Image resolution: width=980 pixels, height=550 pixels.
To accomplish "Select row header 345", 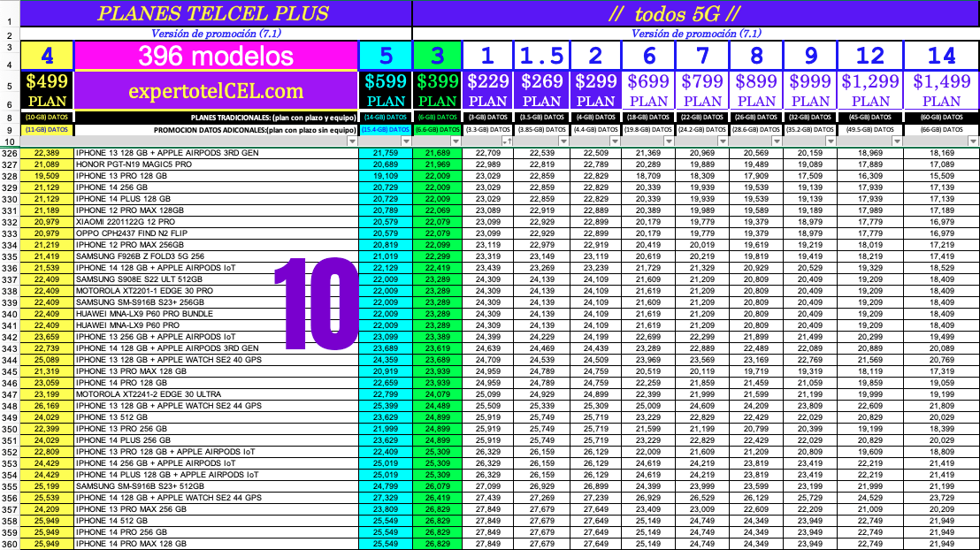I will tap(10, 371).
